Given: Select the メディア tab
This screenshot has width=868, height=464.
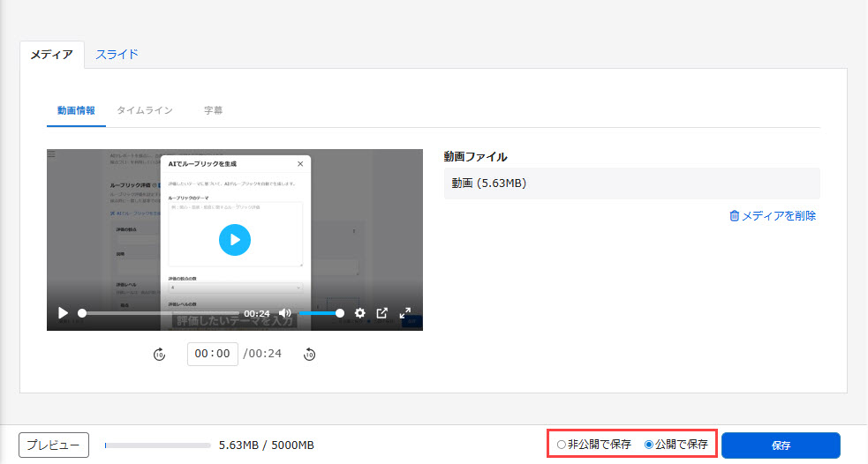Looking at the screenshot, I should 52,55.
